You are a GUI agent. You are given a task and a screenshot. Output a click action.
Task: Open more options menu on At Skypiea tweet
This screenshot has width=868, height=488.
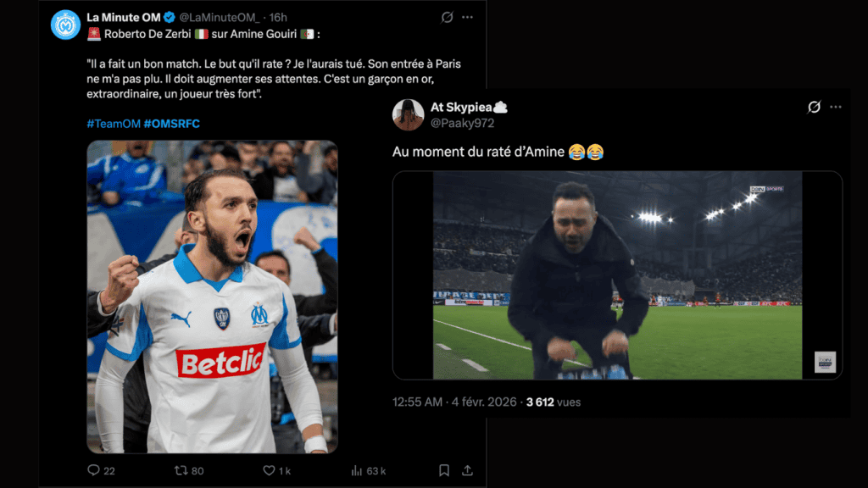(x=836, y=107)
